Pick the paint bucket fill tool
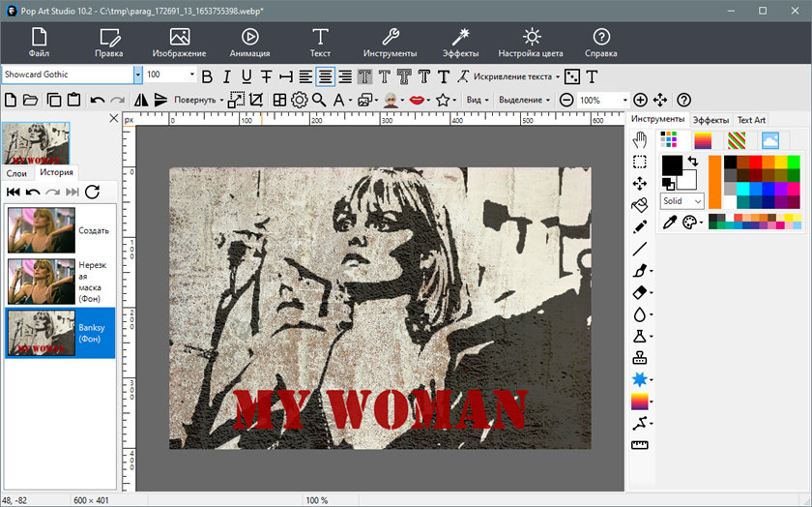 coord(640,205)
